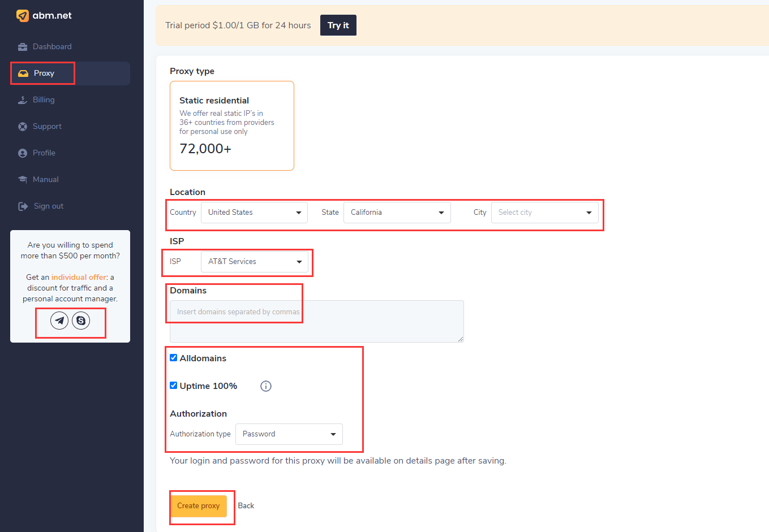Image resolution: width=769 pixels, height=532 pixels.
Task: Focus the Domains text area
Action: coord(316,321)
